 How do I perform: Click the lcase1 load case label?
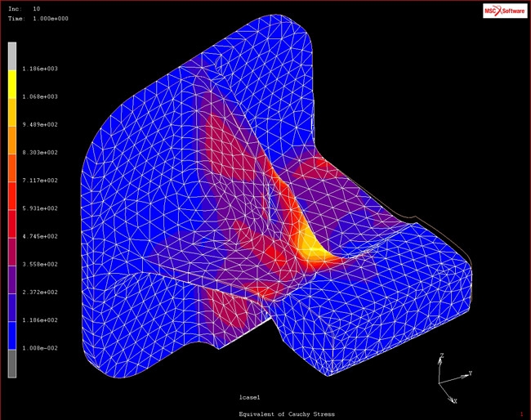click(250, 397)
